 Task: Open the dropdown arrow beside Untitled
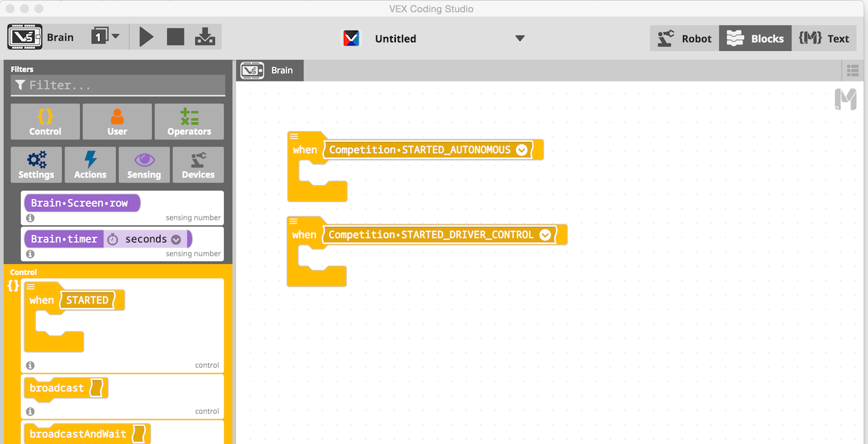520,38
